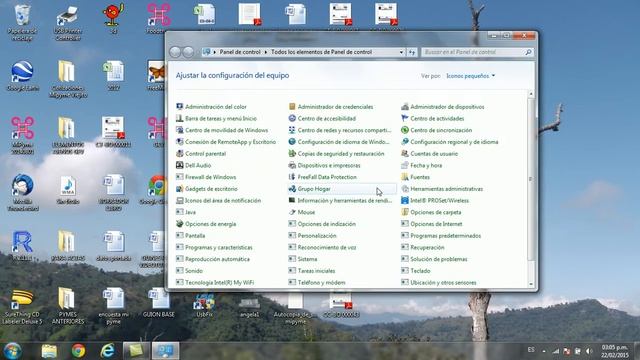The height and width of the screenshot is (360, 640).
Task: Click the Copias de seguridad y restauración icon
Action: click(292, 153)
